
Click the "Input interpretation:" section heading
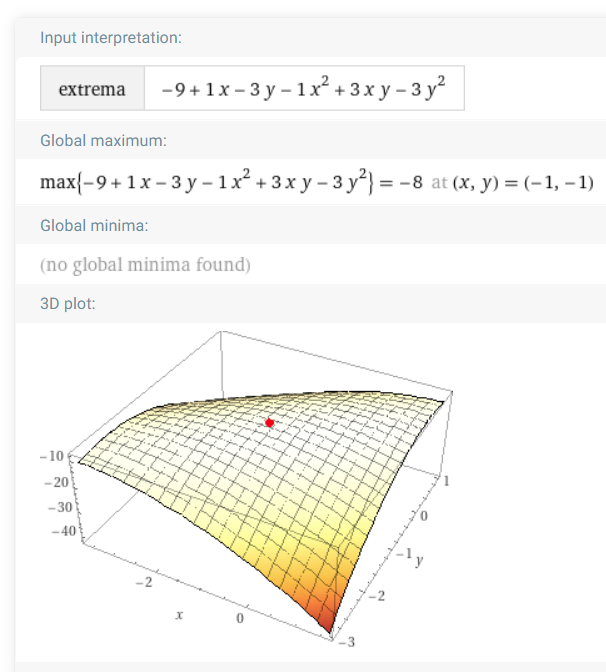111,38
